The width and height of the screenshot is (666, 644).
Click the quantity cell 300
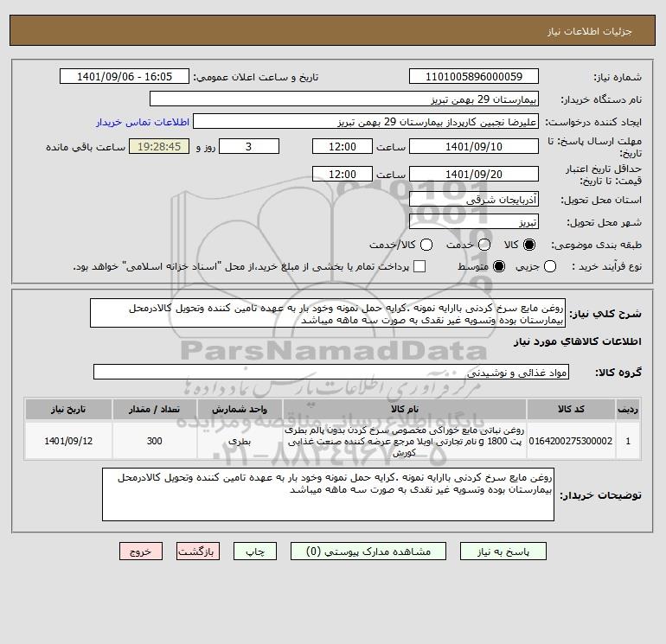(x=155, y=441)
